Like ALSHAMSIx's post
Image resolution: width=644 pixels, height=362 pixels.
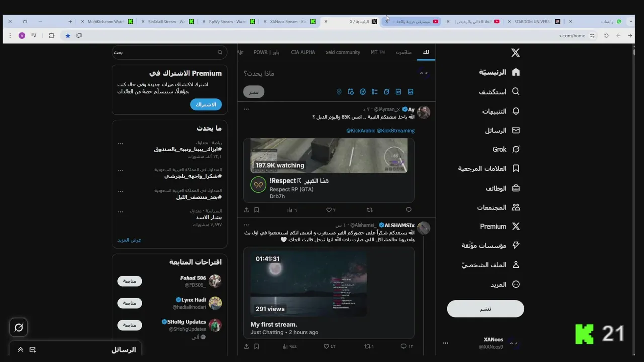(x=330, y=346)
